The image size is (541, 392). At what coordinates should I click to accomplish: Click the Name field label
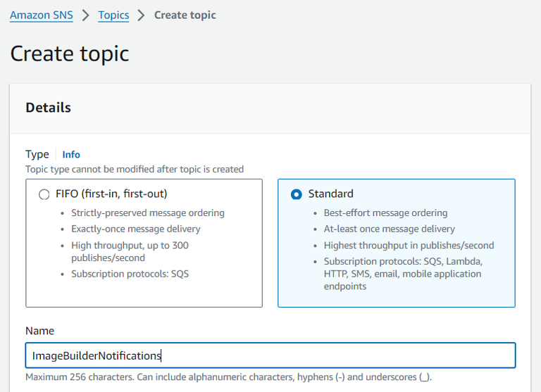[39, 331]
